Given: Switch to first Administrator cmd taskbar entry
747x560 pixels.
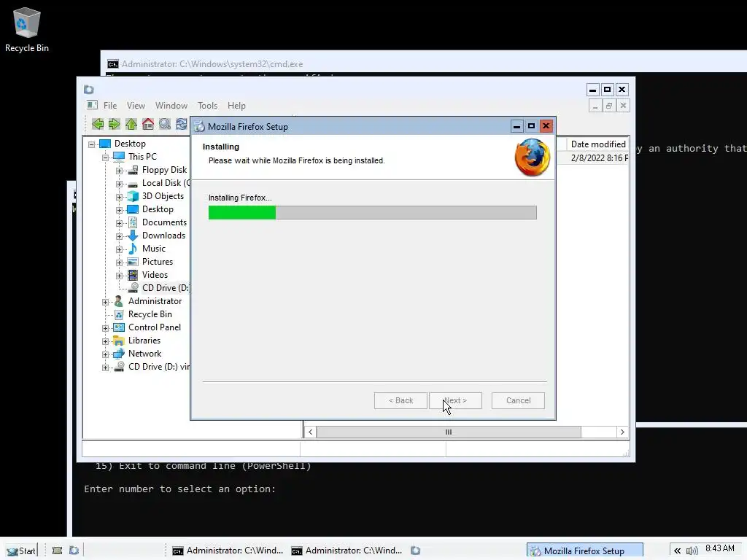Looking at the screenshot, I should tap(228, 551).
